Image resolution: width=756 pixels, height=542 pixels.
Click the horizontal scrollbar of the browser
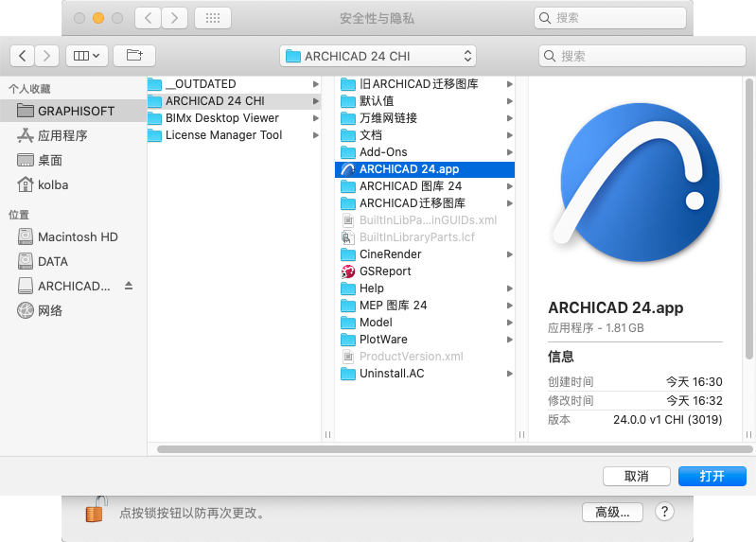coord(455,449)
